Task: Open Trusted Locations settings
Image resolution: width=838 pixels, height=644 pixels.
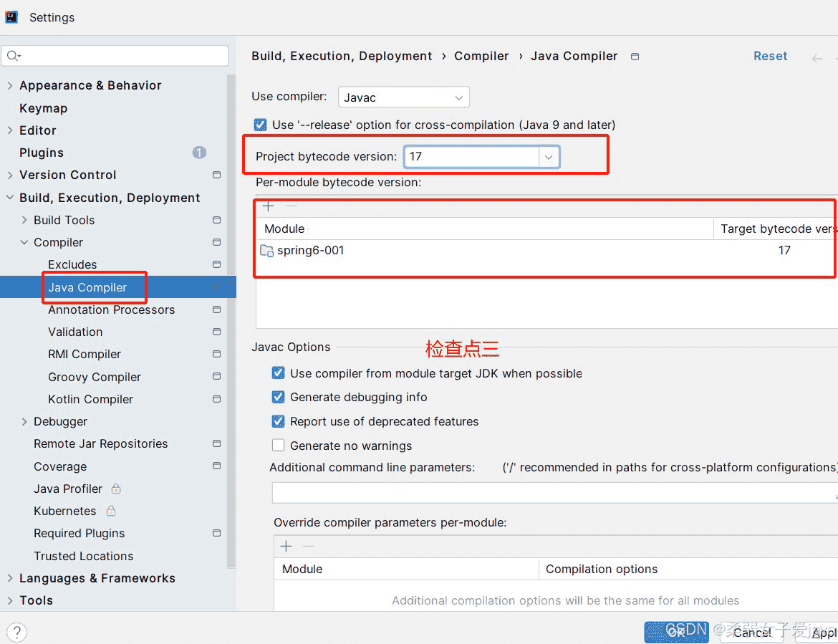Action: pyautogui.click(x=83, y=556)
